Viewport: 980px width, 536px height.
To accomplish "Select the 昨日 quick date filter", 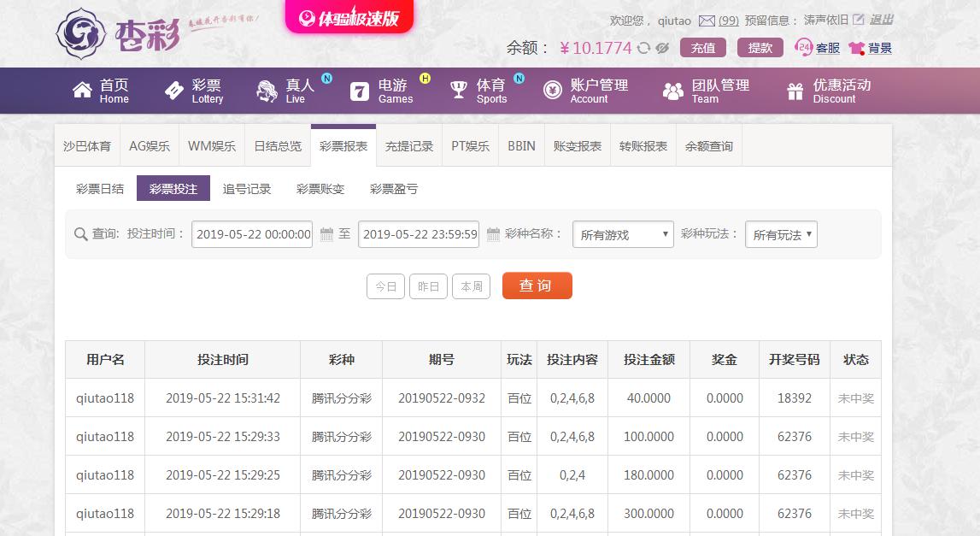I will [x=428, y=286].
